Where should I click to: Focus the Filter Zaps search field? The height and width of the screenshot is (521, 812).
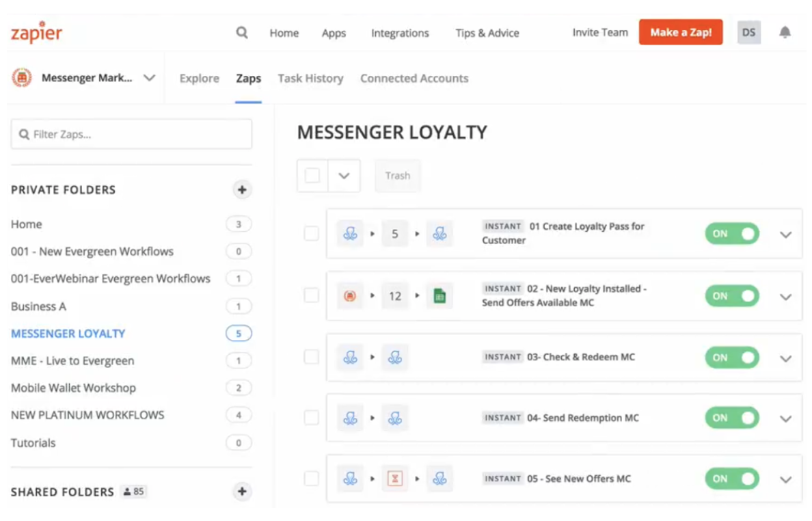point(131,135)
